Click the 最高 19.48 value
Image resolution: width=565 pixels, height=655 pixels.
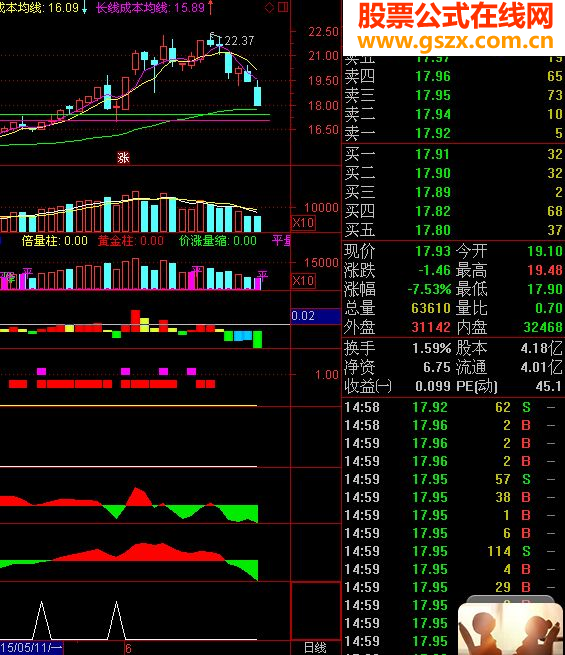pos(545,270)
